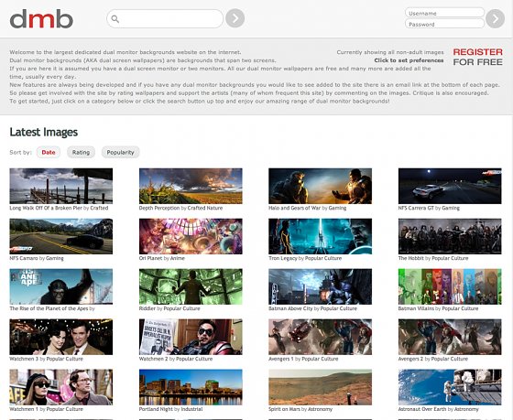Screen dimensions: 513x420
Task: Open NFS Camaro thumbnail
Action: [x=61, y=236]
